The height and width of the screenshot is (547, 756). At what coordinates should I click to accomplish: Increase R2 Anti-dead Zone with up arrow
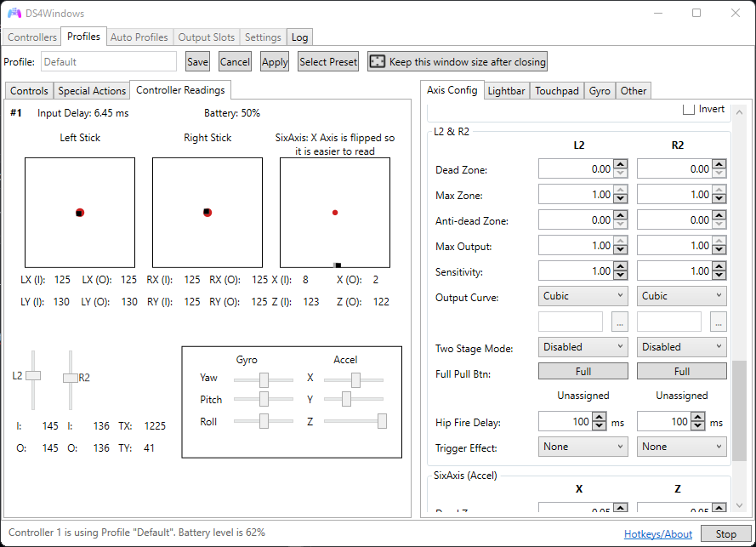pos(719,215)
